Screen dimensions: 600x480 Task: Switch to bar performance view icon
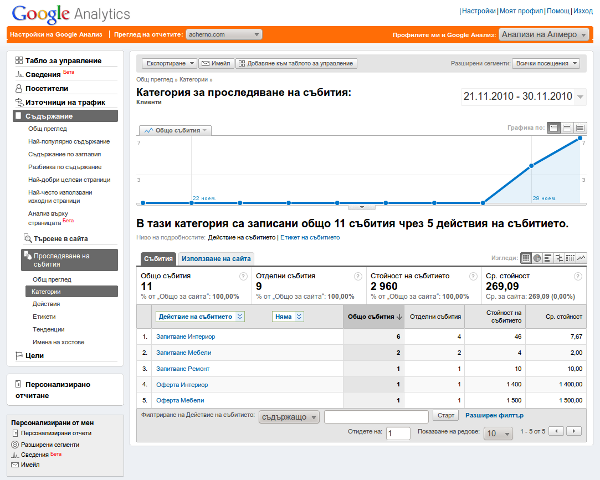548,258
